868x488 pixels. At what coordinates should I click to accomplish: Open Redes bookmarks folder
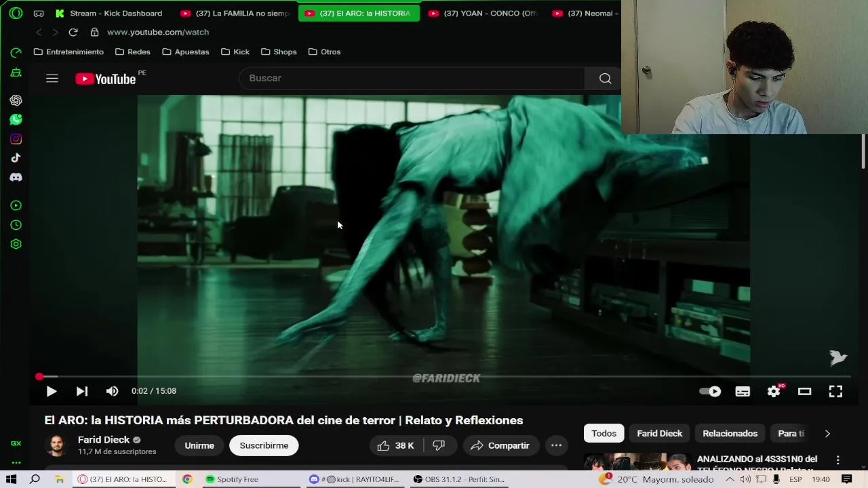coord(133,52)
